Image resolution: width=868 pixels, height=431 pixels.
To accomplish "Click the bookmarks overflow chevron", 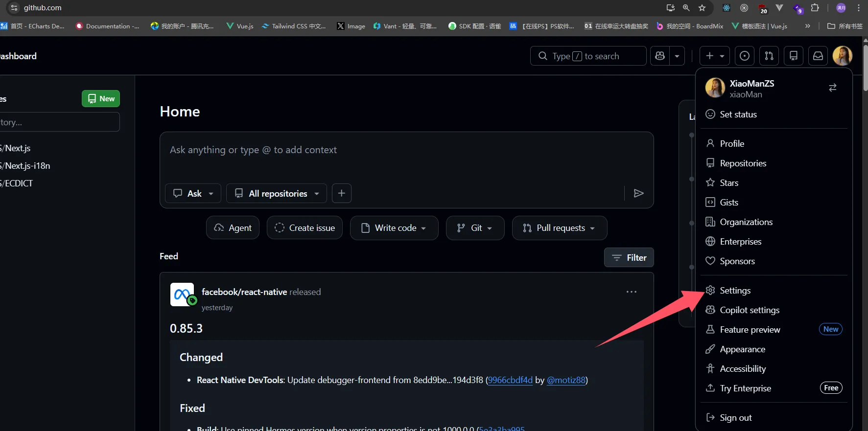I will click(807, 26).
